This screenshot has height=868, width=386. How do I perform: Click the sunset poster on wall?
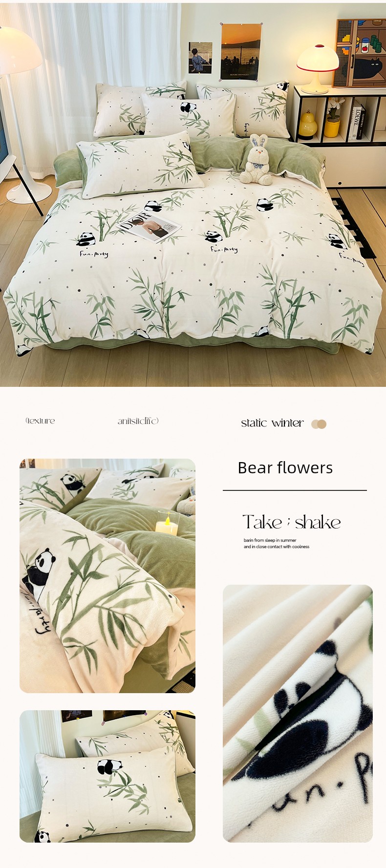(240, 51)
